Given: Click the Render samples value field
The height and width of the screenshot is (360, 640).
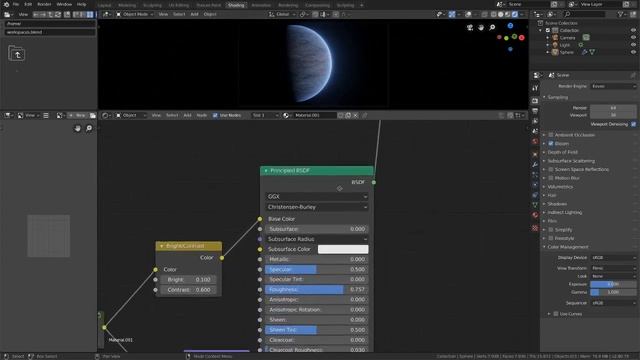Looking at the screenshot, I should 613,108.
